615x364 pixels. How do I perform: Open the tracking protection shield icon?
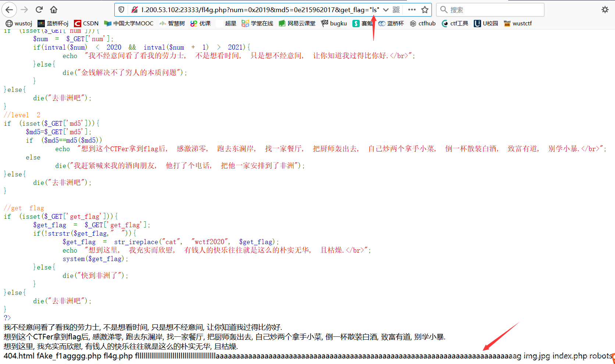[121, 10]
